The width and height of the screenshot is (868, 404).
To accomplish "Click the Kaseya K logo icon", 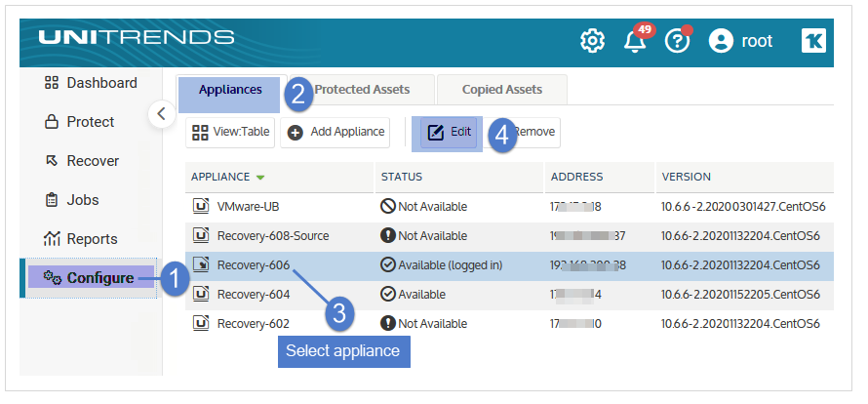I will click(x=813, y=41).
